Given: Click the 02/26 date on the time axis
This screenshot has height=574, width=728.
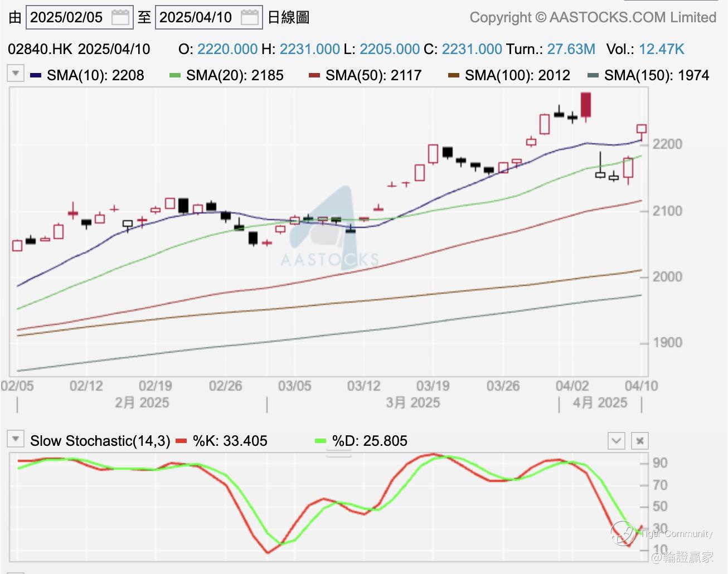Looking at the screenshot, I should pos(226,386).
